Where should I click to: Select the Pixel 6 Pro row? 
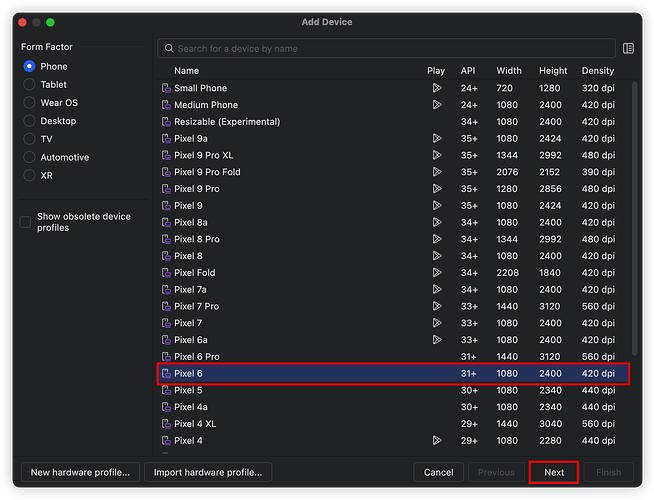300,356
